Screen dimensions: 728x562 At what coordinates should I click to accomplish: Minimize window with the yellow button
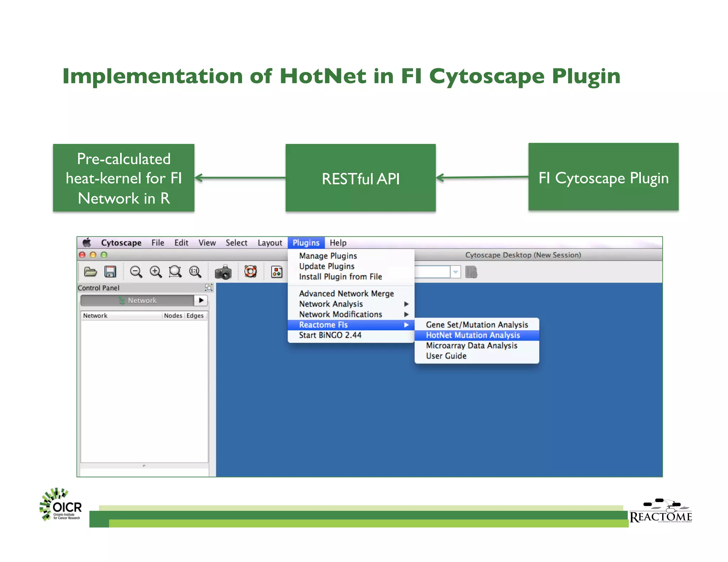93,255
